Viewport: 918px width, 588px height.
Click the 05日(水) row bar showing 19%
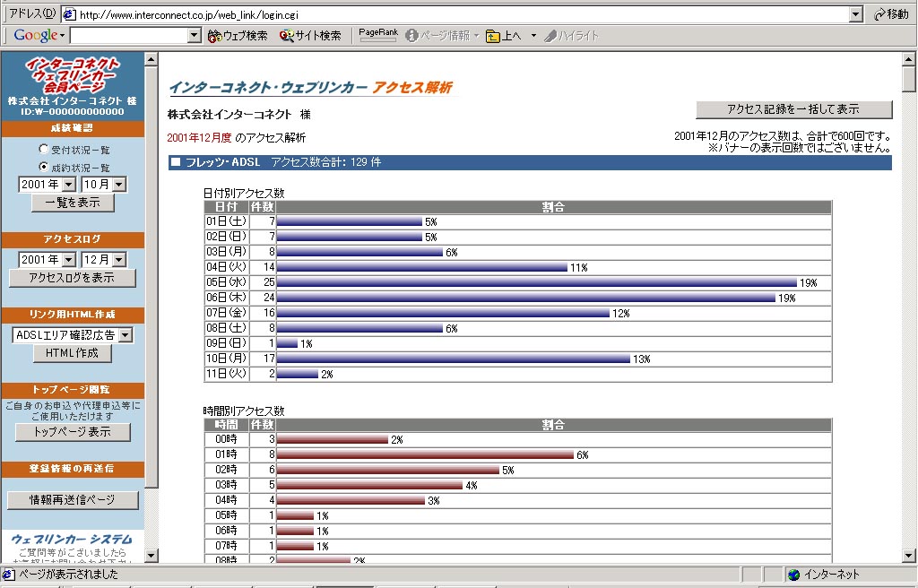[536, 282]
